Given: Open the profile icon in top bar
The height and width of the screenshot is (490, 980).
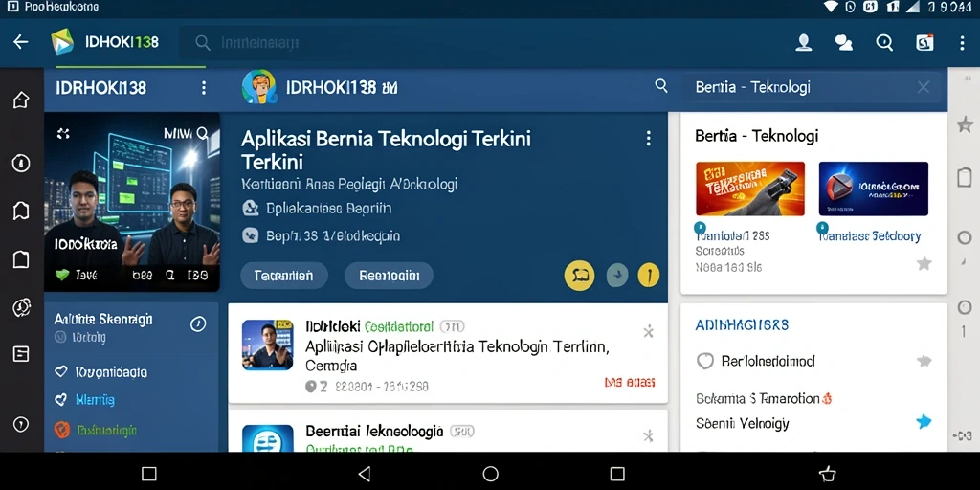Looking at the screenshot, I should click(804, 42).
